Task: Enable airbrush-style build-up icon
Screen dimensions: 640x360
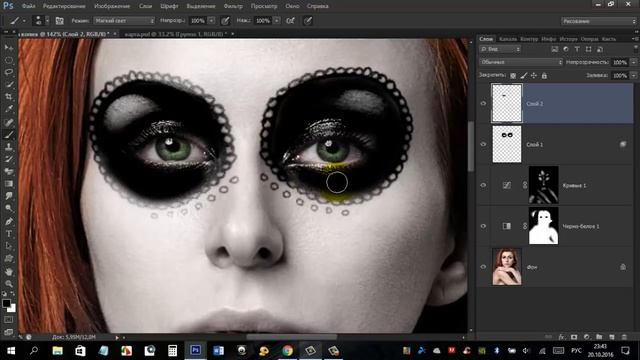Action: tap(290, 20)
